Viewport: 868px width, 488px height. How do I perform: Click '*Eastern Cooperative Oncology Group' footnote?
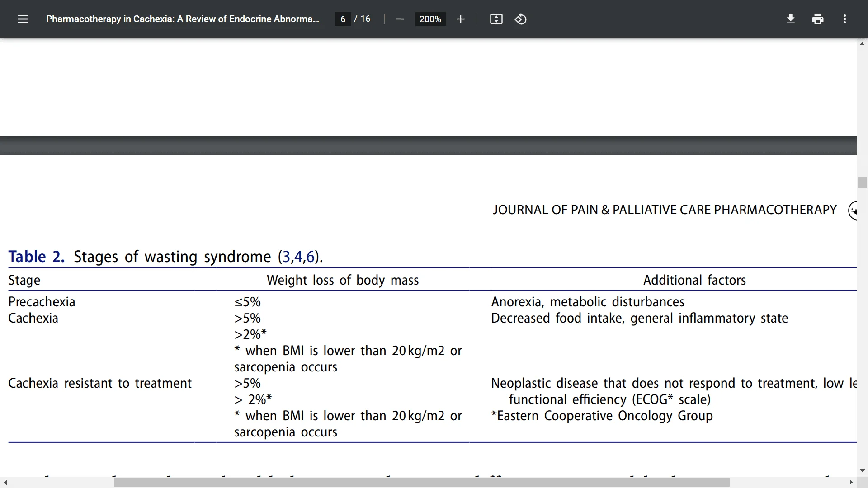tap(602, 416)
